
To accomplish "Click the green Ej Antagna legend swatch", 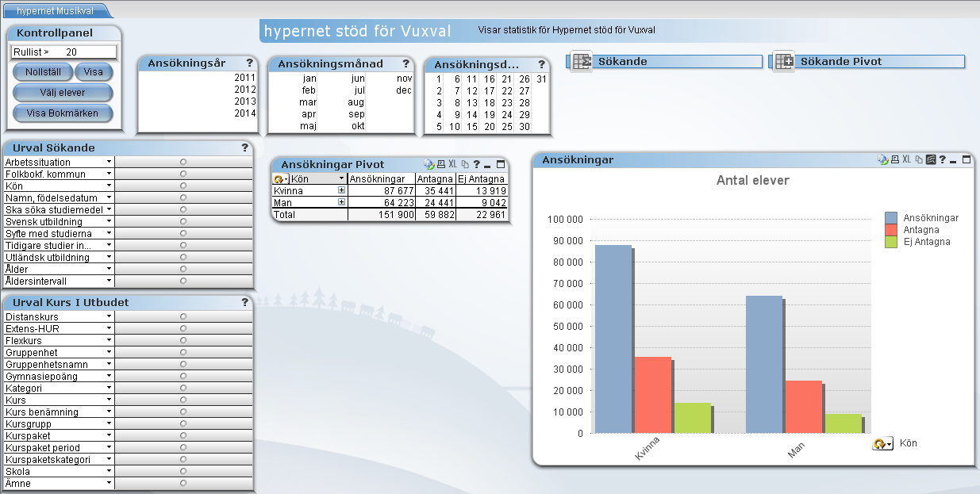I will pyautogui.click(x=891, y=242).
